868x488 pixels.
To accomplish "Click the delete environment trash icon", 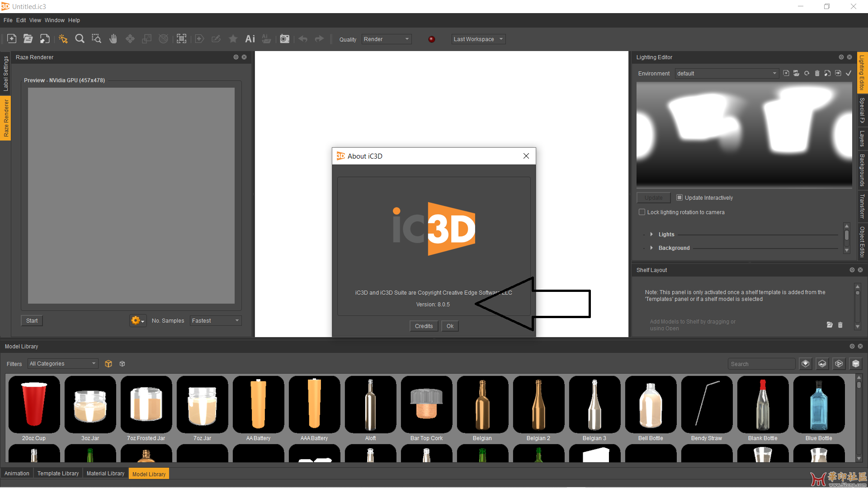I will (x=817, y=73).
